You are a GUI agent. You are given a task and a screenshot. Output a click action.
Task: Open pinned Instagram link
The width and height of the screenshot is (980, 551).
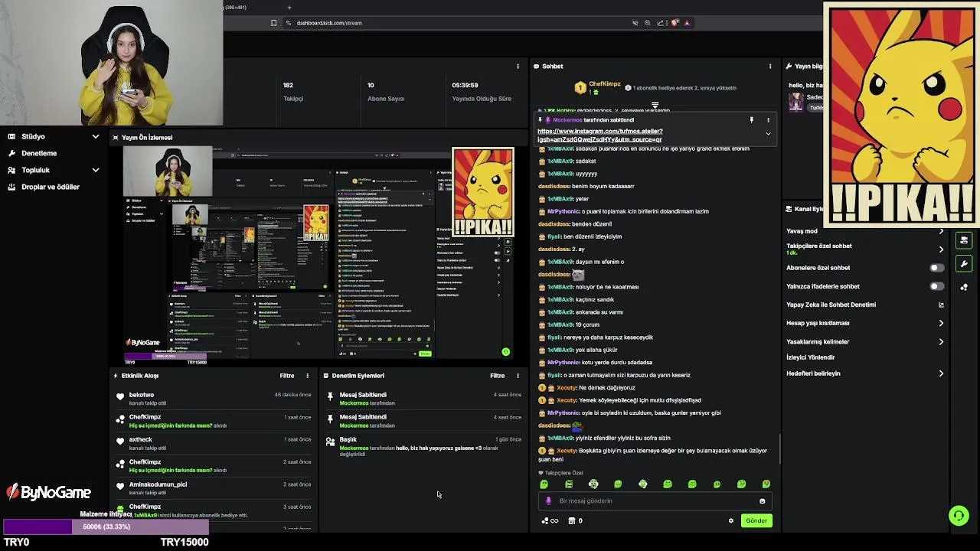coord(600,135)
